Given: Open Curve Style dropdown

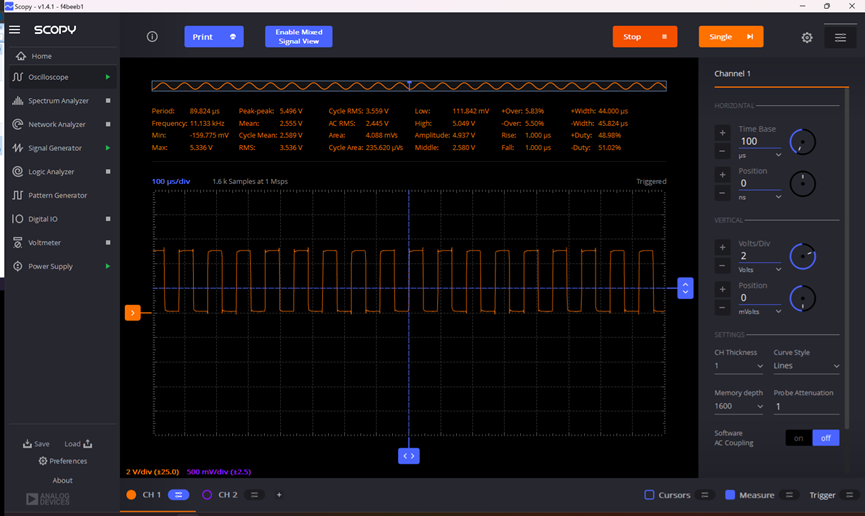Looking at the screenshot, I should 806,366.
